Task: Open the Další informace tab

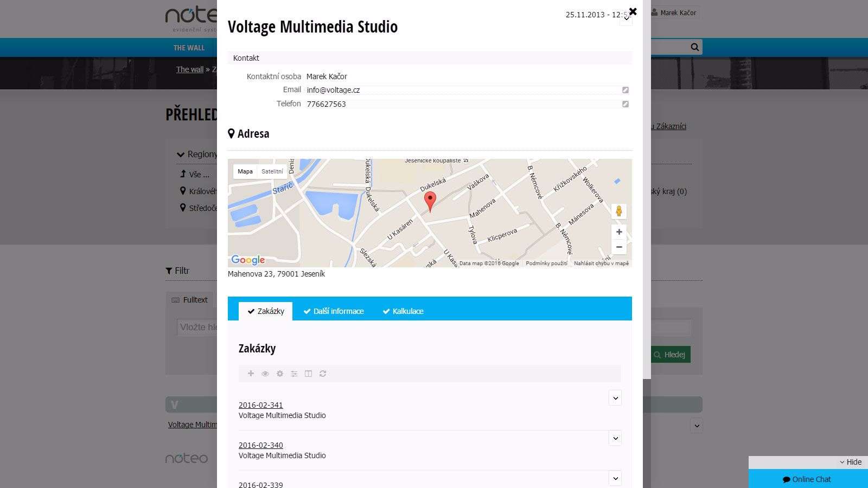Action: [334, 311]
